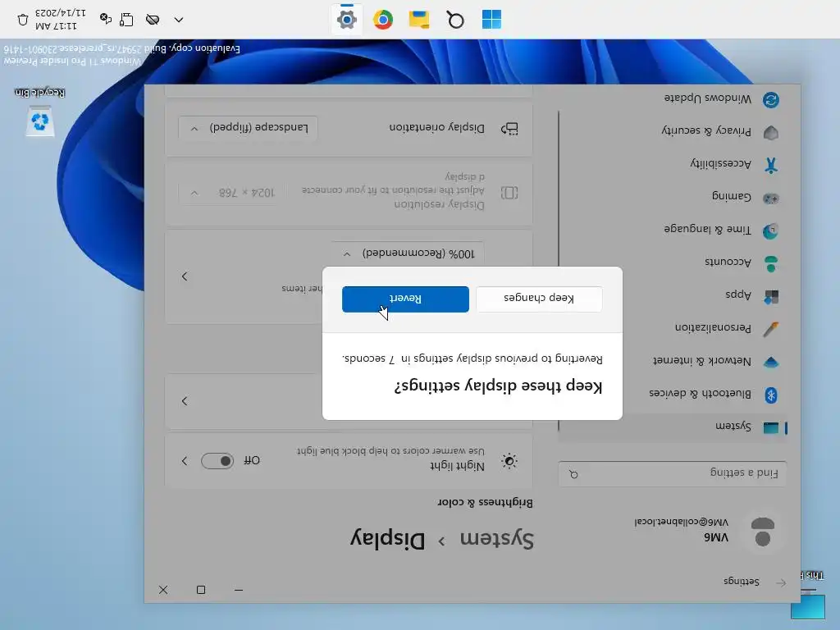Click the Time & language globe icon
Screen dimensions: 840x630
coord(771,231)
